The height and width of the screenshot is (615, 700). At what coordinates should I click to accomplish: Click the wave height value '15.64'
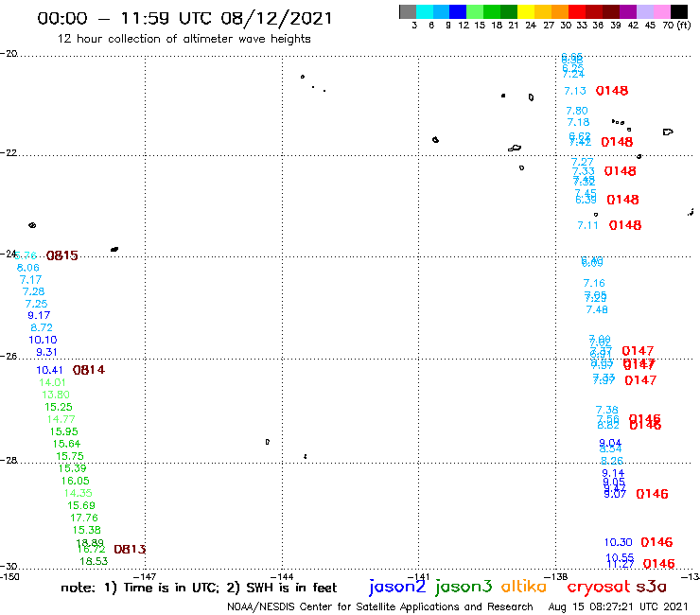[x=66, y=444]
